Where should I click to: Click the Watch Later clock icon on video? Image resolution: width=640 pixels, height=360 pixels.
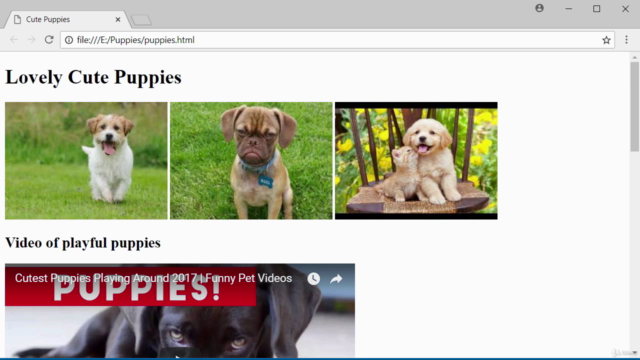(313, 279)
